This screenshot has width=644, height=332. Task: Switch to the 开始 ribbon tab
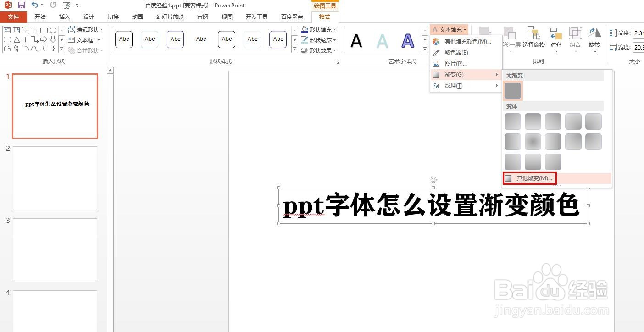pos(39,17)
